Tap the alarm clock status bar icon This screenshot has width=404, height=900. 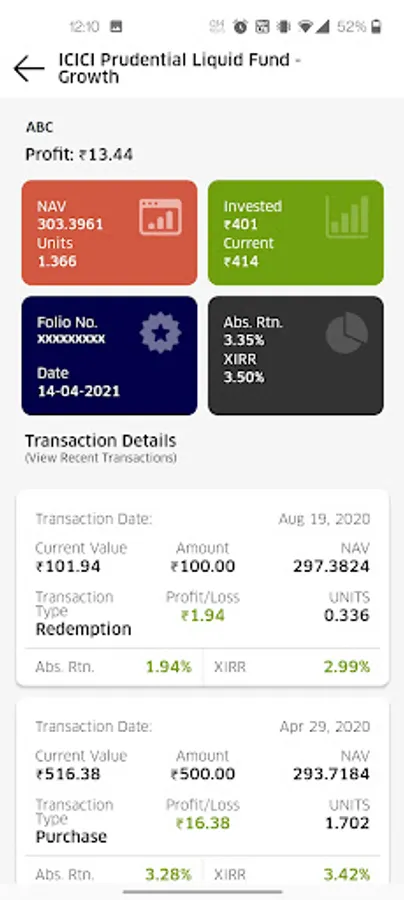click(240, 26)
